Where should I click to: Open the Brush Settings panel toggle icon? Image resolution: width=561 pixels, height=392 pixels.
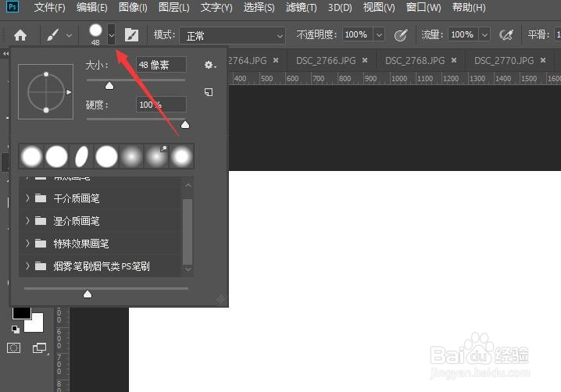[x=131, y=35]
